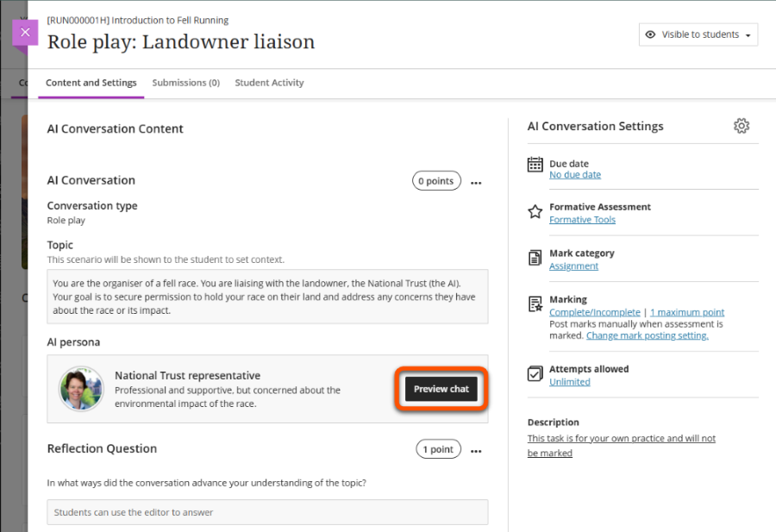Click the reflection answer editor field
The image size is (776, 532).
(267, 512)
